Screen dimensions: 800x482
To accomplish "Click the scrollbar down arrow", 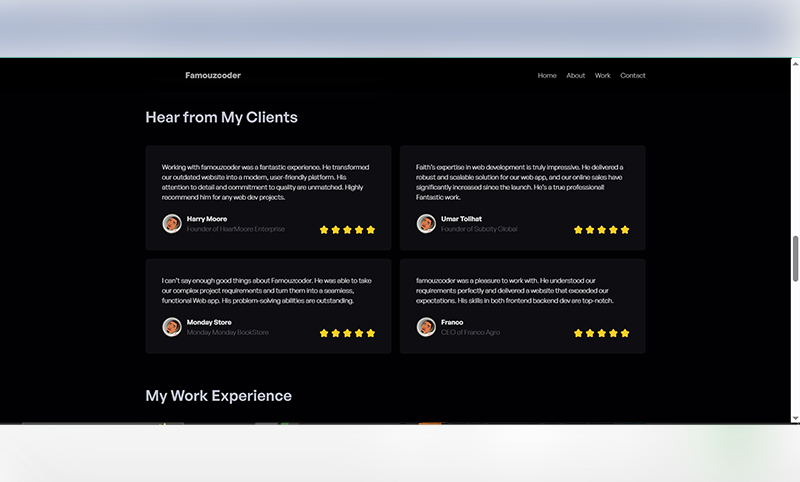I will click(795, 417).
